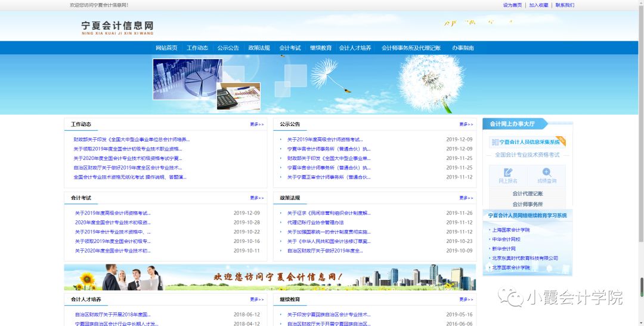The height and width of the screenshot is (326, 644).
Task: Open 更多>> in 会计人才培养 panel
Action: pyautogui.click(x=257, y=299)
